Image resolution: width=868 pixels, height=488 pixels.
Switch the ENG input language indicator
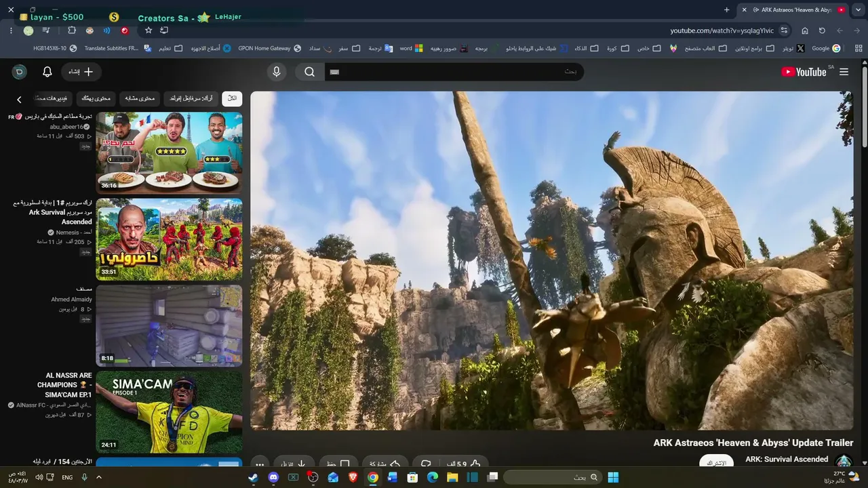(x=67, y=477)
